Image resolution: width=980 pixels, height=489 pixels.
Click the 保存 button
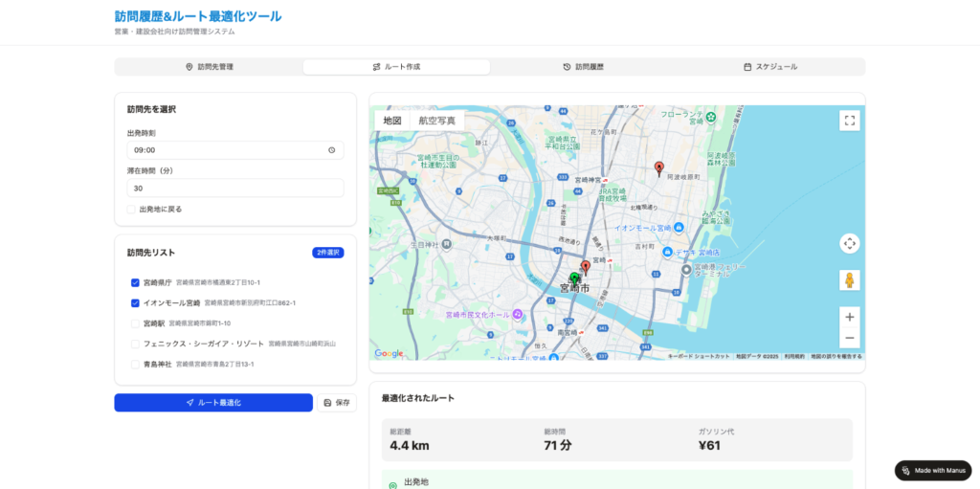tap(337, 403)
